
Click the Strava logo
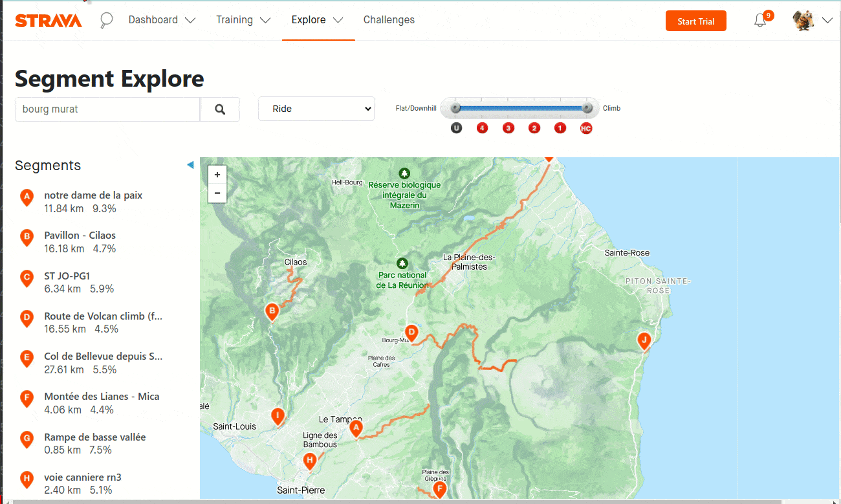coord(49,21)
